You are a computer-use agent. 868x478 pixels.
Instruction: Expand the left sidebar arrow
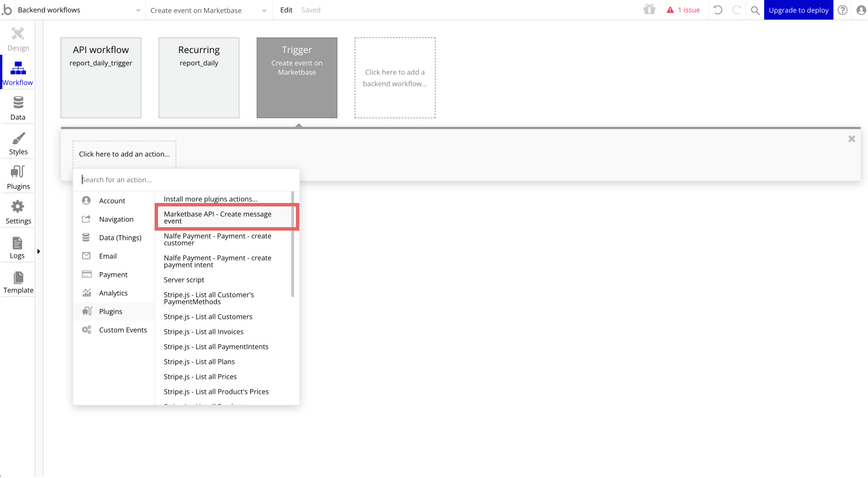point(39,251)
